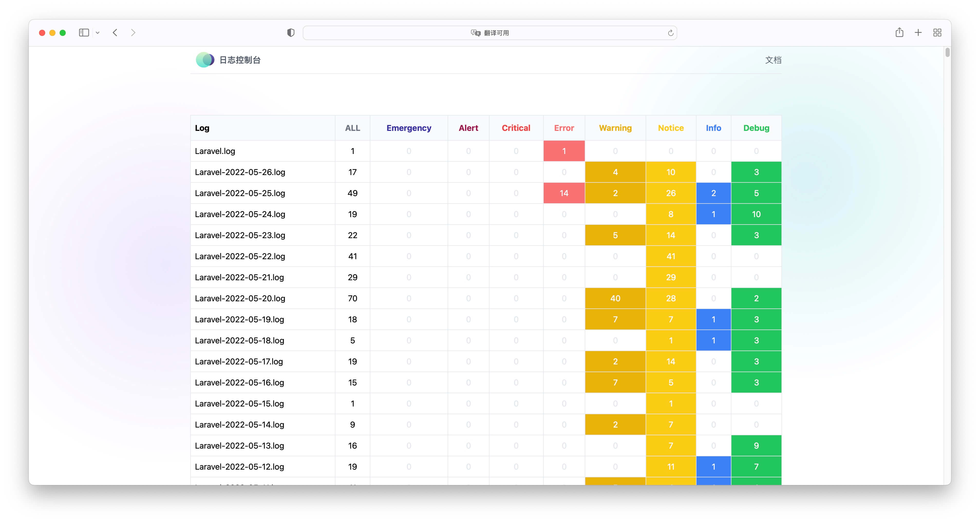980x523 pixels.
Task: Go back with the back arrow
Action: click(x=115, y=33)
